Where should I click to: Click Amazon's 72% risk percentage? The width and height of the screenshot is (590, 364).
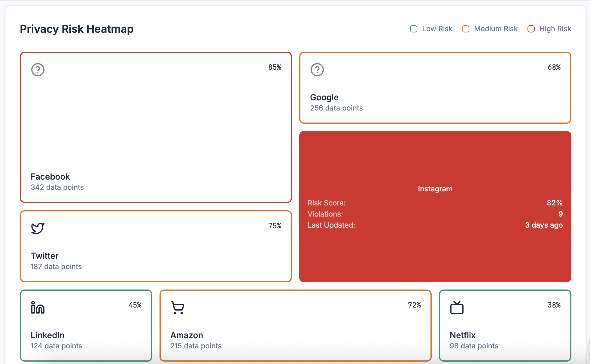pos(414,305)
